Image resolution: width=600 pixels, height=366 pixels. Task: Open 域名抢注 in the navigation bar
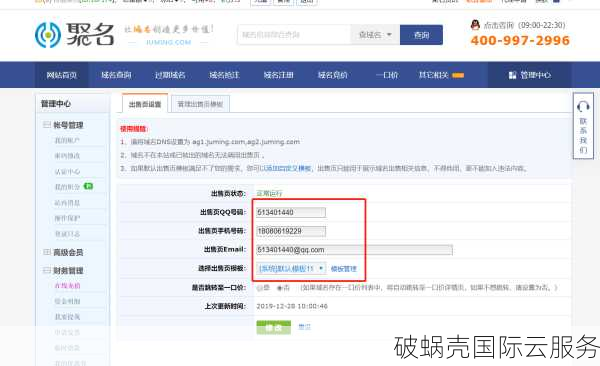(224, 75)
